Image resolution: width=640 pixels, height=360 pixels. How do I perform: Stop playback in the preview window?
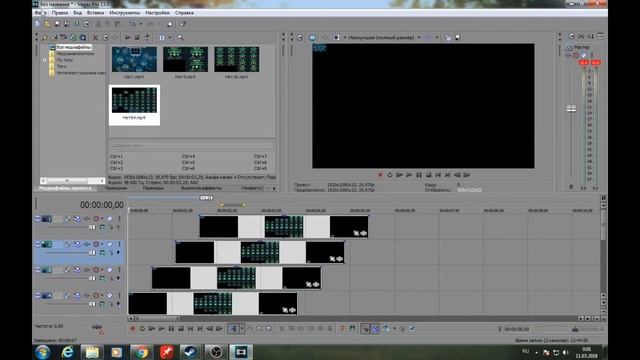[x=429, y=175]
